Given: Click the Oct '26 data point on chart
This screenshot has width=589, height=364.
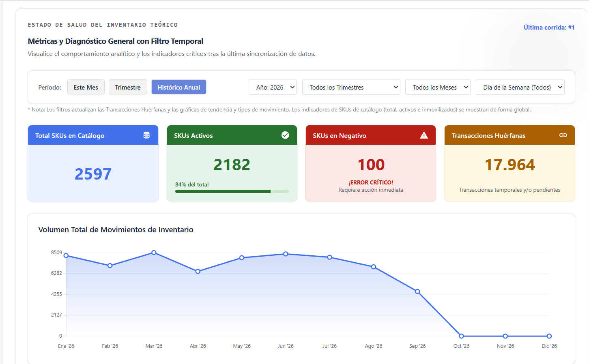Looking at the screenshot, I should (461, 336).
